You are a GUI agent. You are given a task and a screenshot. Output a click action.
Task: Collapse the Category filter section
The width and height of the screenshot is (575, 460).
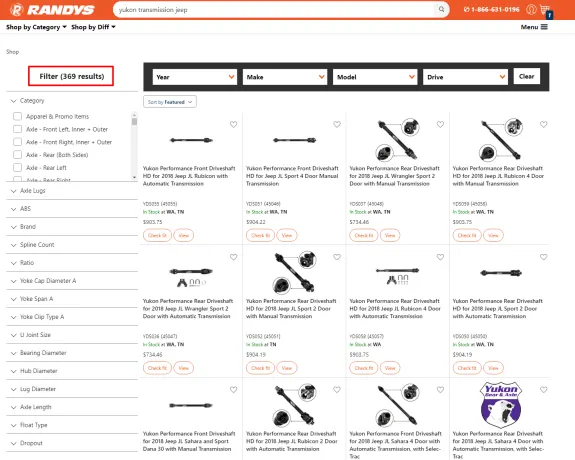pos(72,101)
